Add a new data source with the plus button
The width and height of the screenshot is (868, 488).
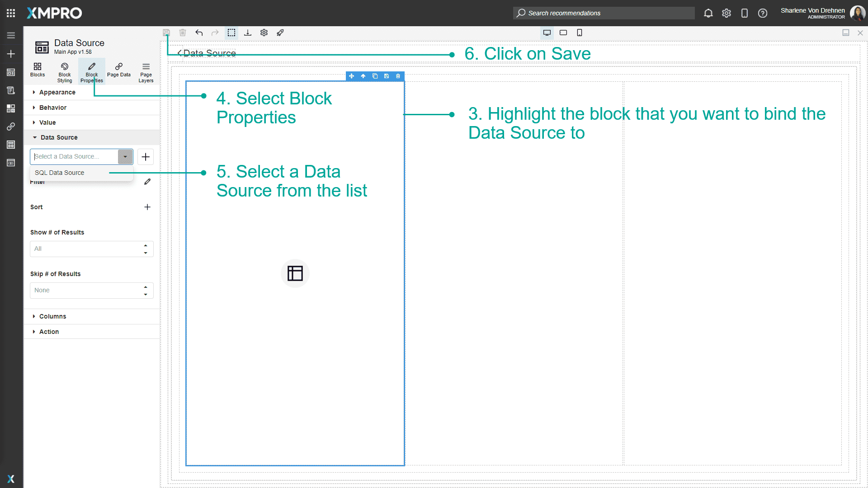[x=145, y=157]
